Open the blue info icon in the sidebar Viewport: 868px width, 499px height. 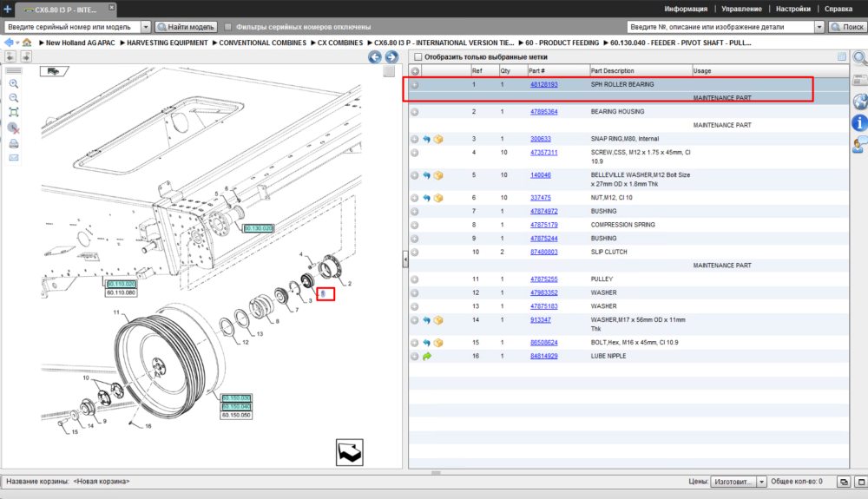pos(859,123)
